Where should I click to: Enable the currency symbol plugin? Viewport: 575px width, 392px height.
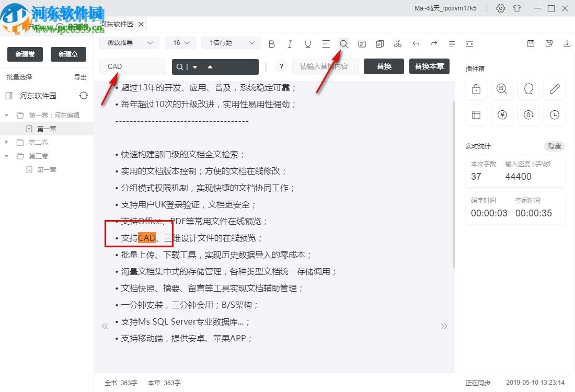(x=502, y=115)
